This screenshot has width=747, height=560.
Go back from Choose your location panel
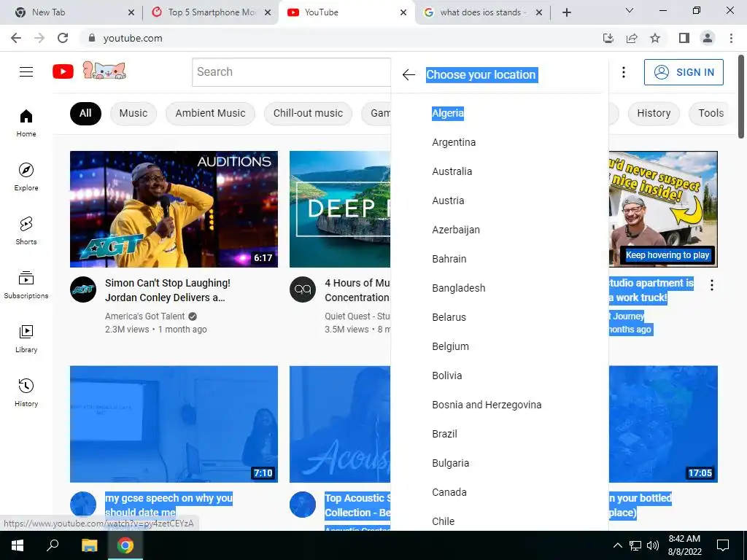(409, 75)
